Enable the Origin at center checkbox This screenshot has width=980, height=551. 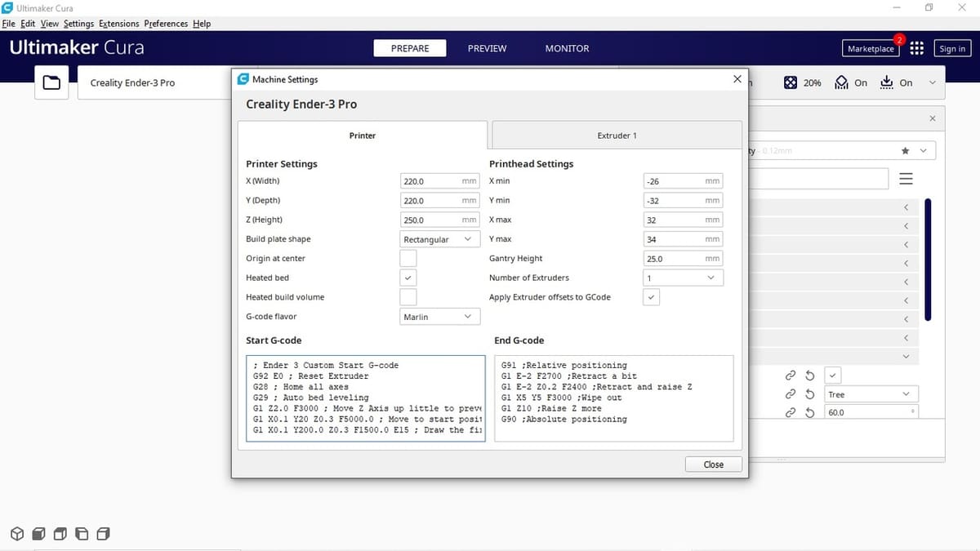click(x=408, y=259)
